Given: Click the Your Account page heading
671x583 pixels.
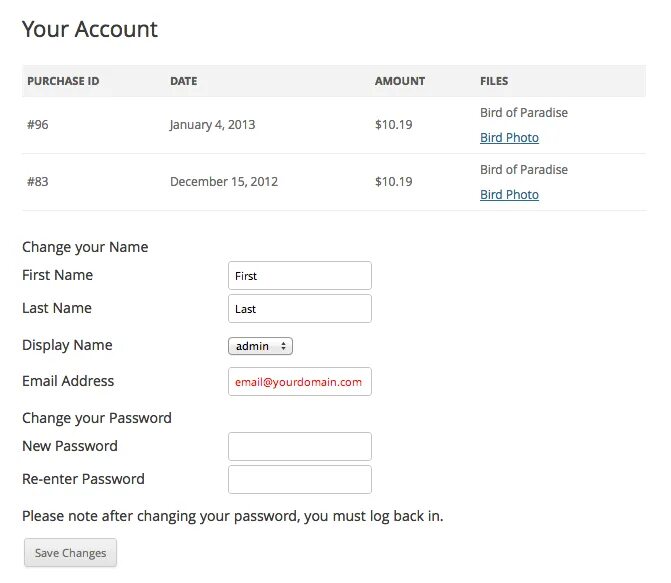Looking at the screenshot, I should tap(90, 29).
